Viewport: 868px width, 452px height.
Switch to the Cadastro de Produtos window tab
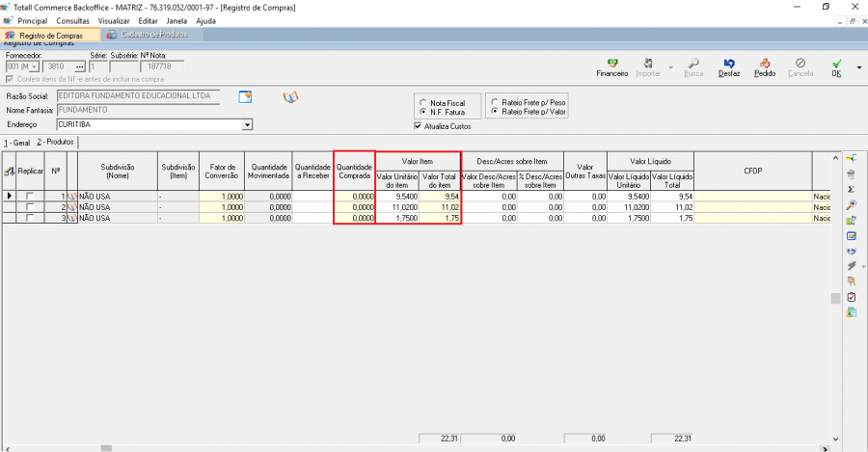148,35
